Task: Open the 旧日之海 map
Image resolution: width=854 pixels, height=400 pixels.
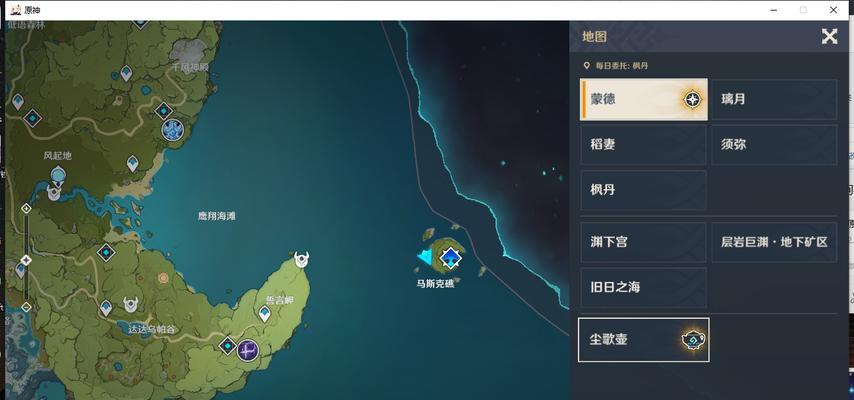Action: tap(643, 287)
